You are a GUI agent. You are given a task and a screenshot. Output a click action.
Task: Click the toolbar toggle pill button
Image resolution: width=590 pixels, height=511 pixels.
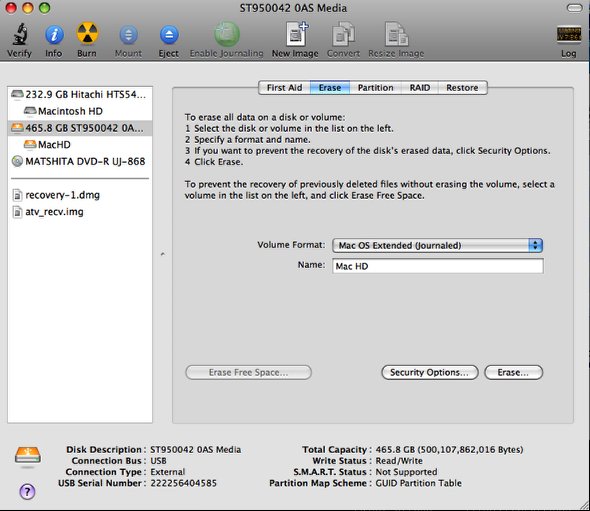click(x=574, y=8)
